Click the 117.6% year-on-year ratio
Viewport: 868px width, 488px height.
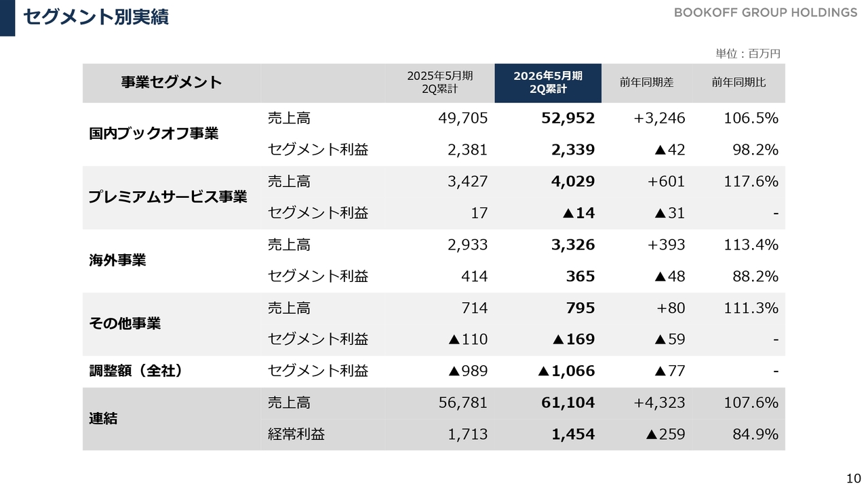click(x=750, y=182)
